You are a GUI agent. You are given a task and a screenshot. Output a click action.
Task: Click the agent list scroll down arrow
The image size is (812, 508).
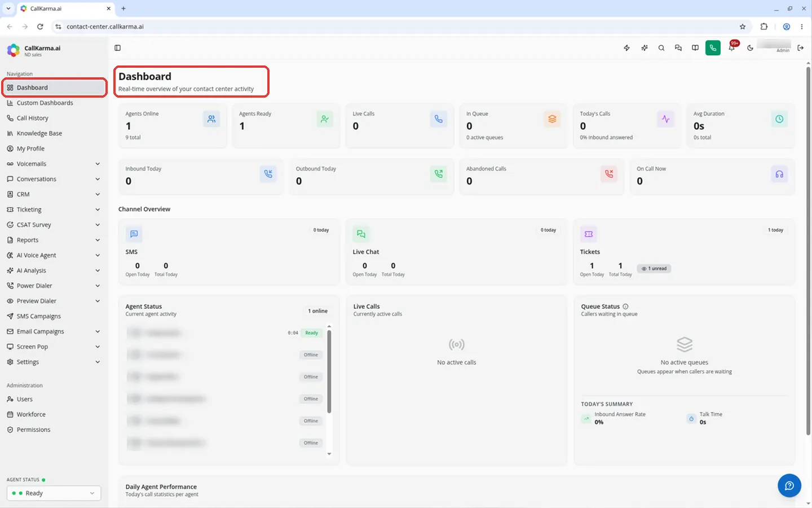click(329, 454)
